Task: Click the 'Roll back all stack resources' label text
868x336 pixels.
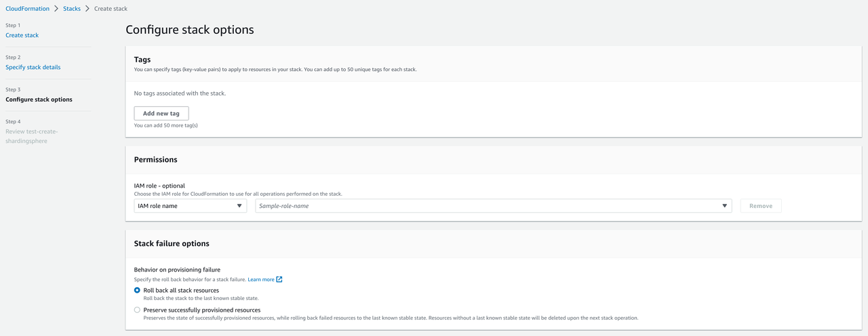Action: coord(181,290)
